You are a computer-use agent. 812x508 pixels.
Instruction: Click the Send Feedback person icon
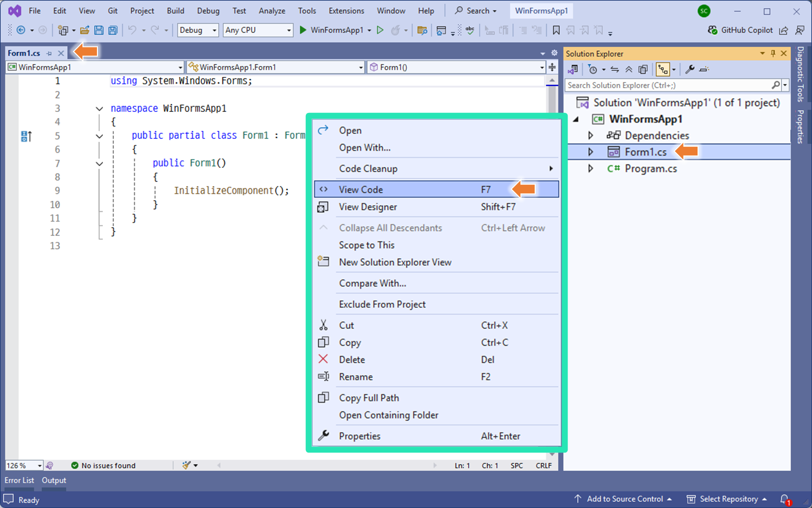800,30
